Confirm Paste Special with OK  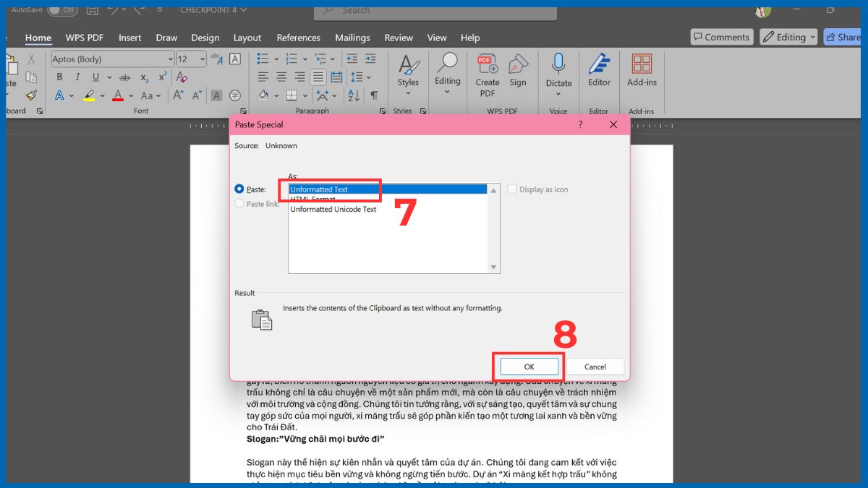point(529,367)
